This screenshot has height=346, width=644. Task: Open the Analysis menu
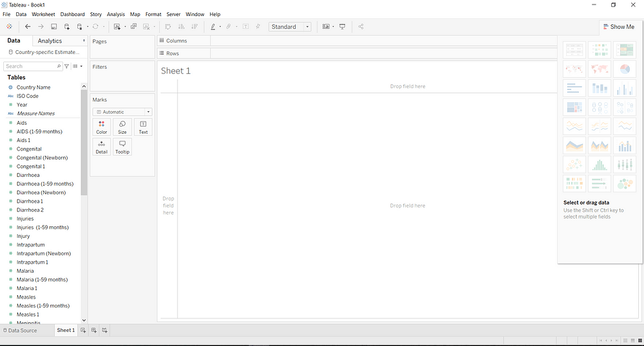[x=116, y=14]
